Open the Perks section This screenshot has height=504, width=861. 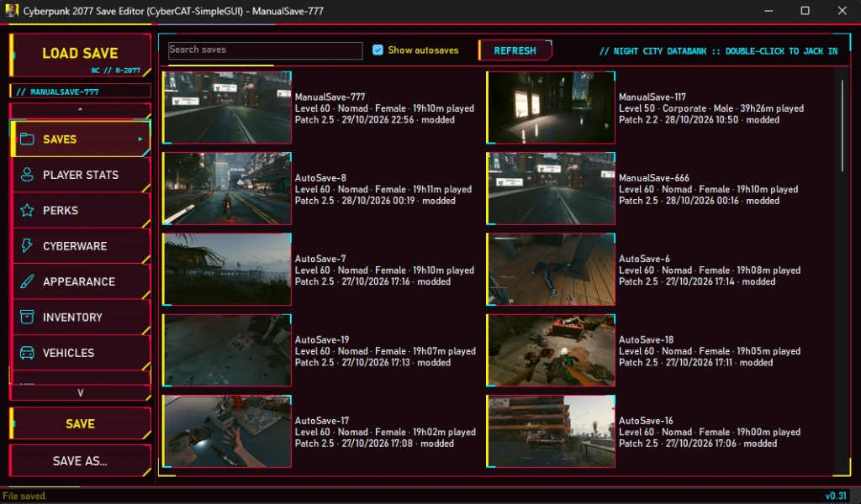(x=80, y=211)
